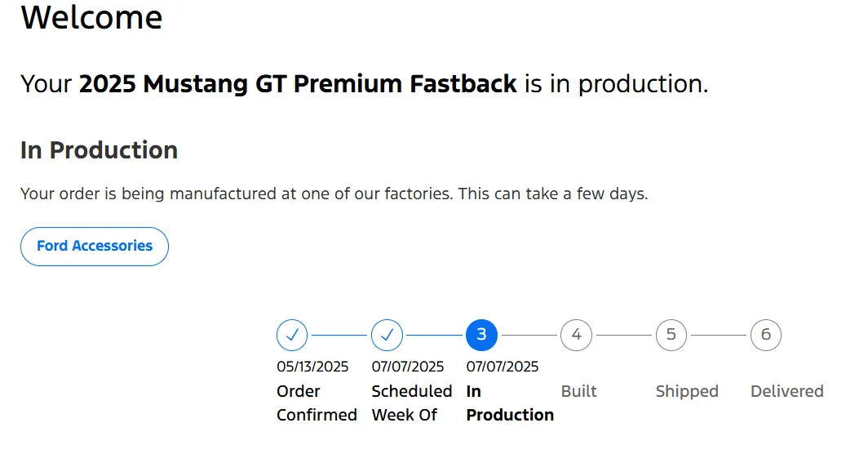Image resolution: width=868 pixels, height=454 pixels.
Task: Click the Order Confirmed checkmark circle
Action: point(292,335)
